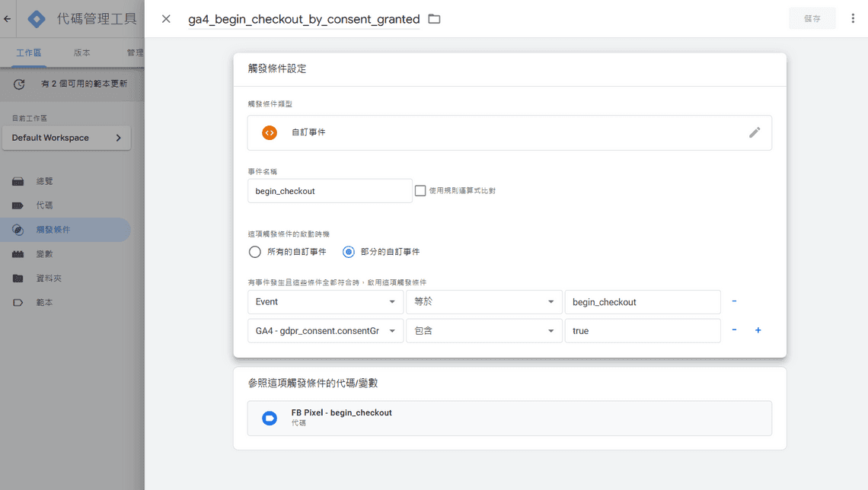The image size is (868, 490).
Task: Open the 資料夾 folders section in sidebar
Action: pos(44,278)
